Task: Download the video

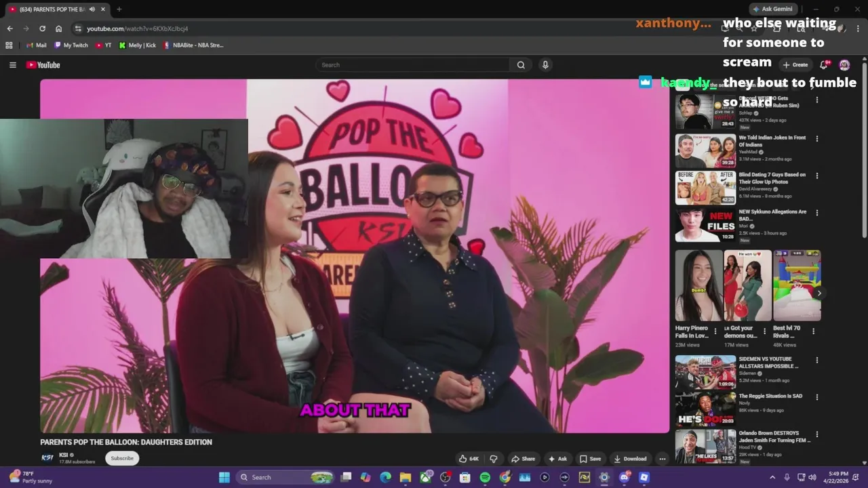Action: click(x=630, y=459)
